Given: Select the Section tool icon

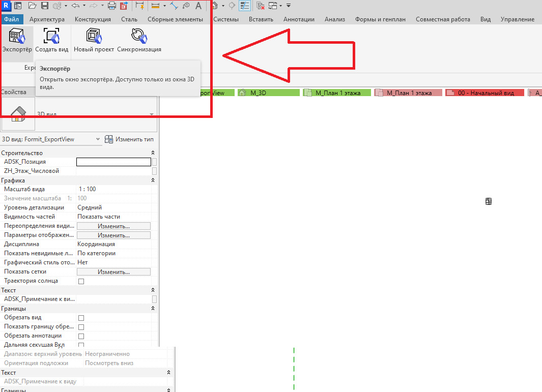Looking at the screenshot, I should click(x=232, y=6).
